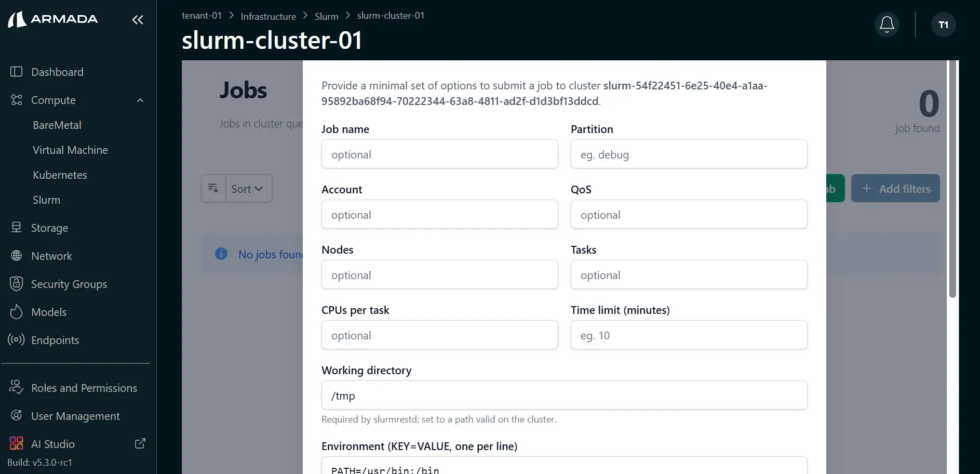Viewport: 980px width, 474px height.
Task: Select Virtual Machine under Compute
Action: (x=70, y=150)
